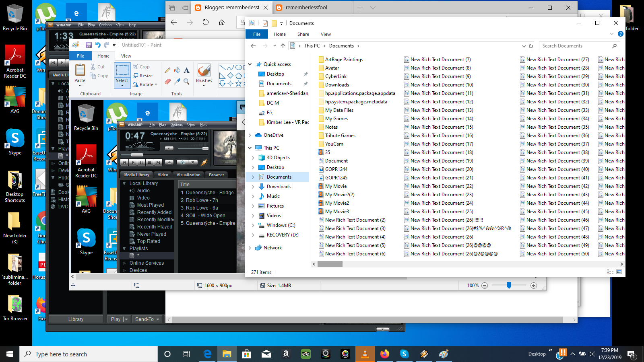Screen dimensions: 644x362
Task: Reload the page in the browser window
Action: point(206,23)
